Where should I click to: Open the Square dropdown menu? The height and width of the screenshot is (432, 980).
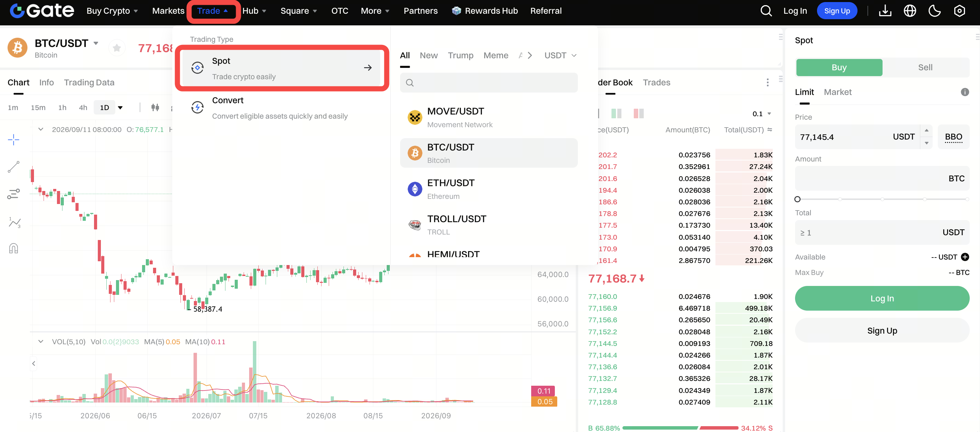tap(299, 11)
